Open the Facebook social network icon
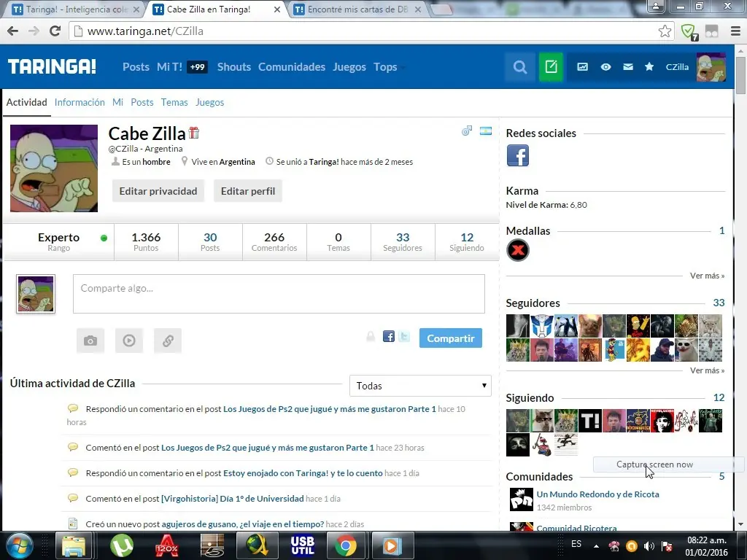This screenshot has width=747, height=560. pos(518,155)
